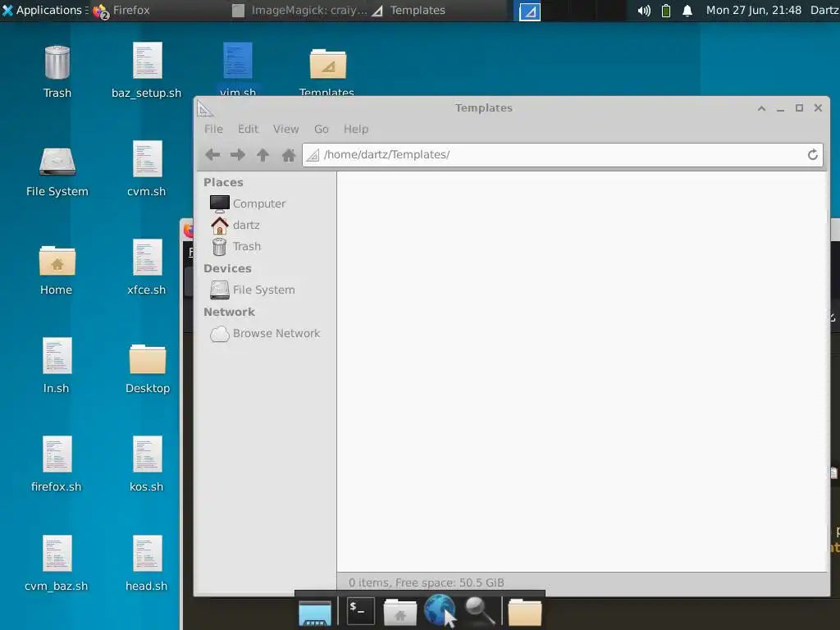840x630 pixels.
Task: Go back with the left arrow toolbar button
Action: [212, 155]
